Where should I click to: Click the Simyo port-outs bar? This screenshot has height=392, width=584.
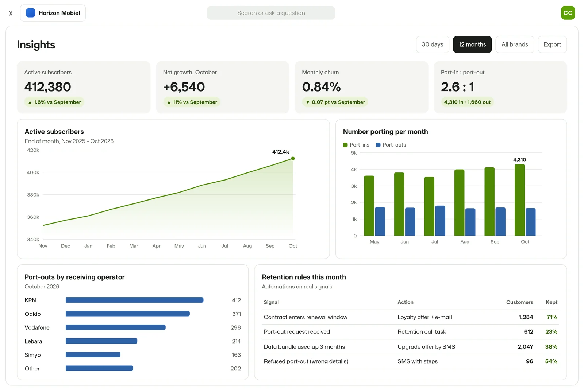[x=93, y=355]
